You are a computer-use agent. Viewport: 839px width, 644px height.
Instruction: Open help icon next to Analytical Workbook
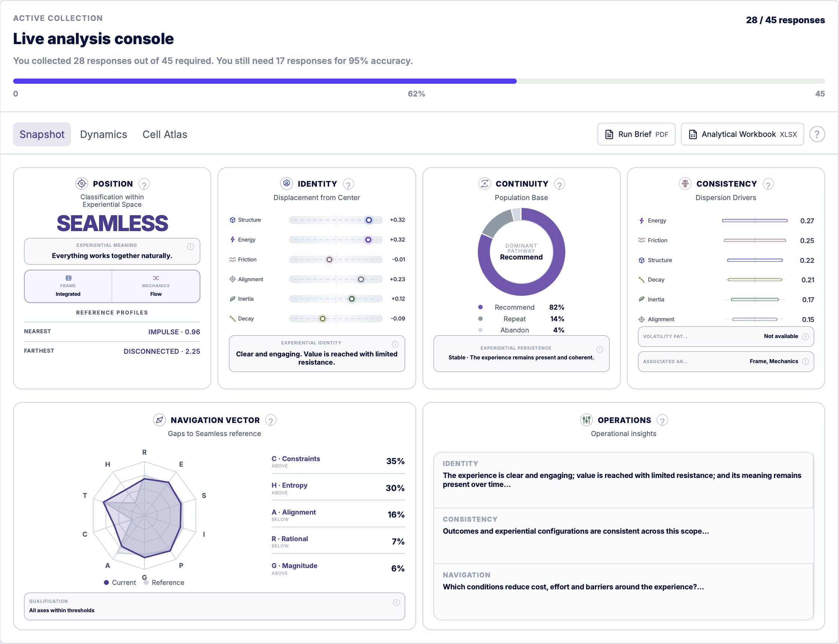tap(817, 134)
